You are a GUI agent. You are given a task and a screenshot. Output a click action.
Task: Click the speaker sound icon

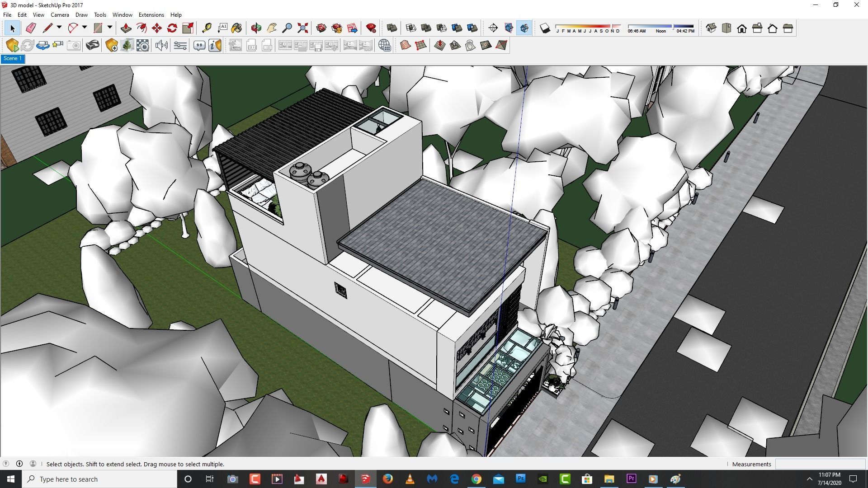pyautogui.click(x=161, y=45)
